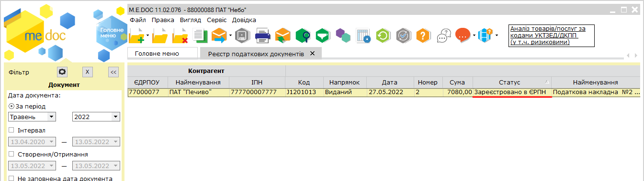Enable the 'Інтервал' checkbox
Image resolution: width=644 pixels, height=181 pixels.
coord(11,131)
